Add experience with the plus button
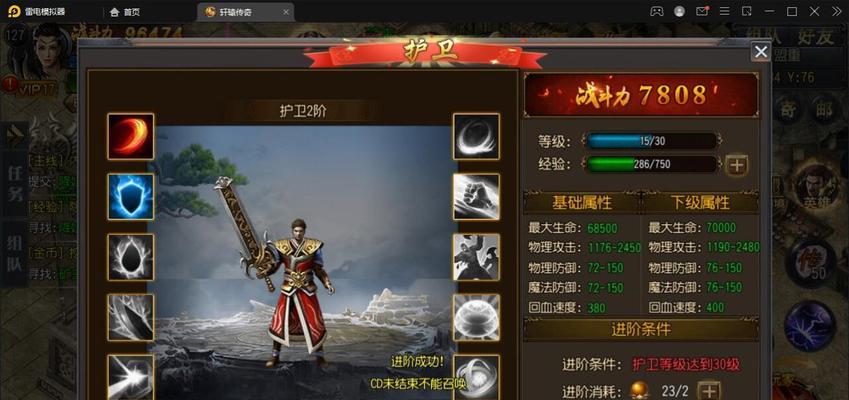 tap(736, 165)
